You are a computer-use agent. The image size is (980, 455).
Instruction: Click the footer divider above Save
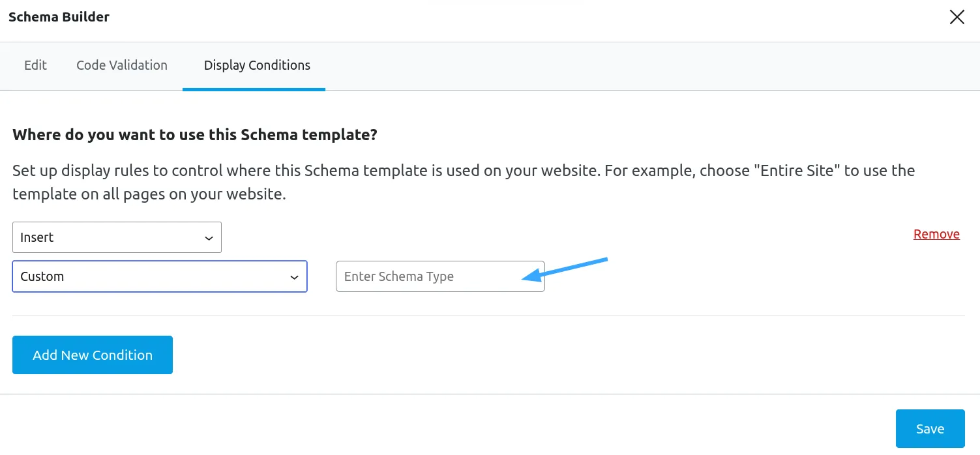pyautogui.click(x=490, y=394)
